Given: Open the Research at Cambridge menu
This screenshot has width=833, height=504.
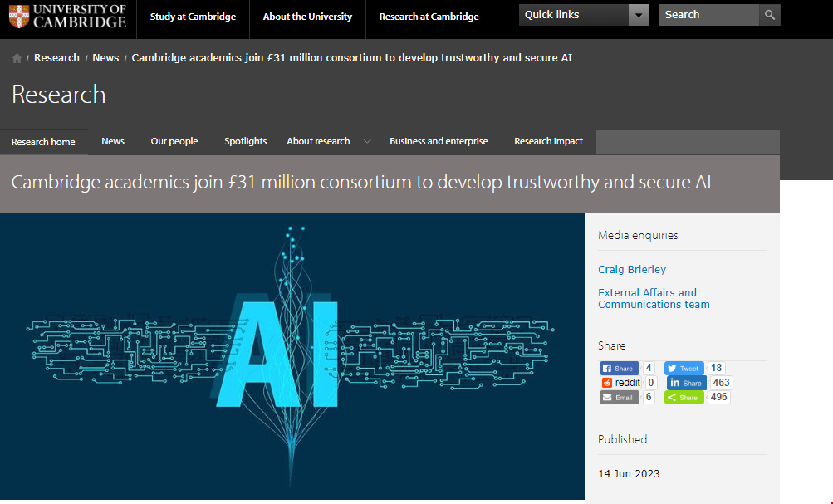Looking at the screenshot, I should [429, 17].
